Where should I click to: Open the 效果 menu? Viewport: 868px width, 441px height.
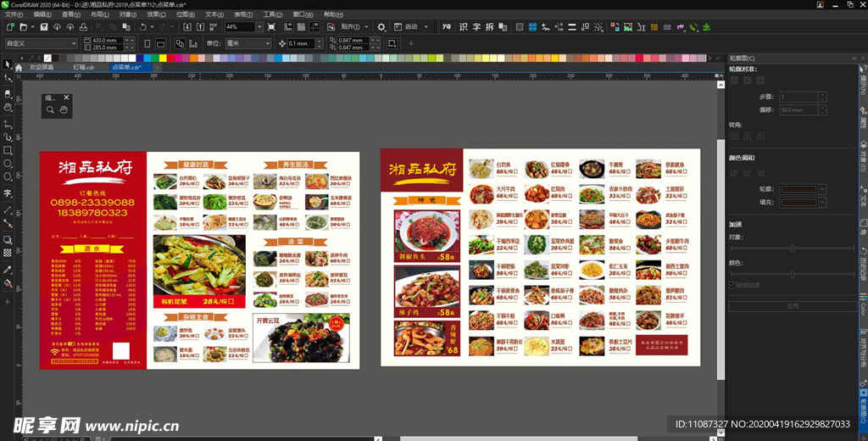[156, 14]
